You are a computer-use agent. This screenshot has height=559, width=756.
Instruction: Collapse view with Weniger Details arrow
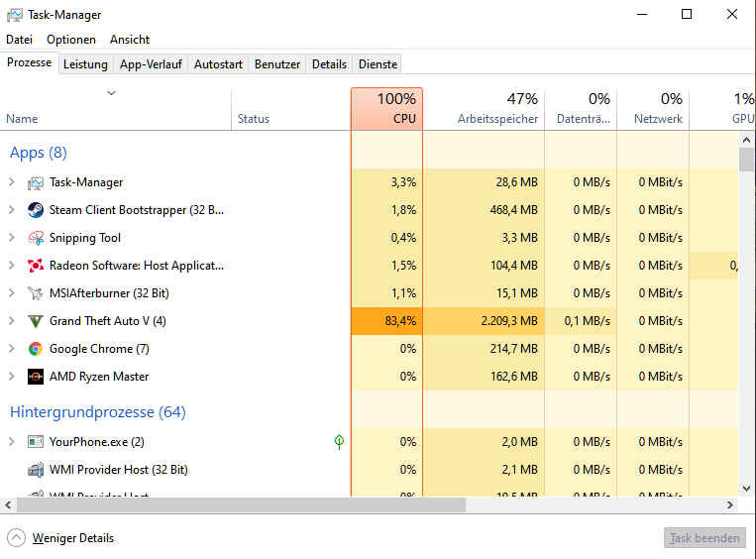click(16, 538)
